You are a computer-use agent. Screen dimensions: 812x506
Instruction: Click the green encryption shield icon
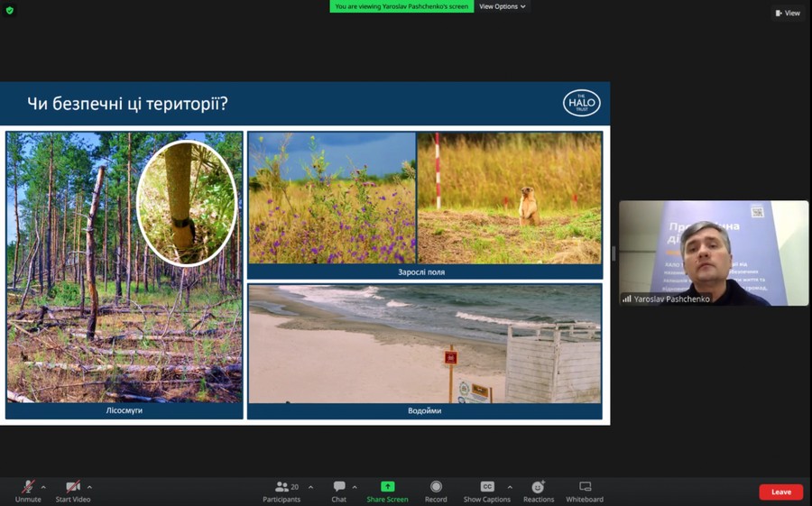coord(10,10)
